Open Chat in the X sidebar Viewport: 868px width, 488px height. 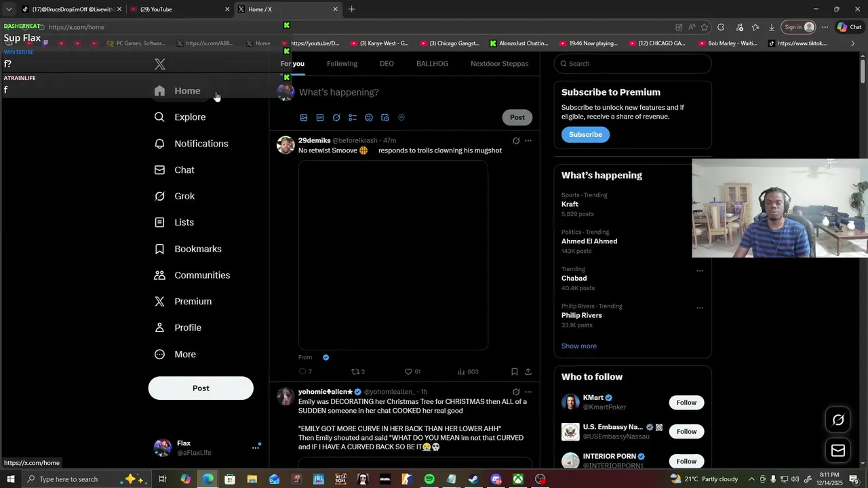(x=174, y=170)
